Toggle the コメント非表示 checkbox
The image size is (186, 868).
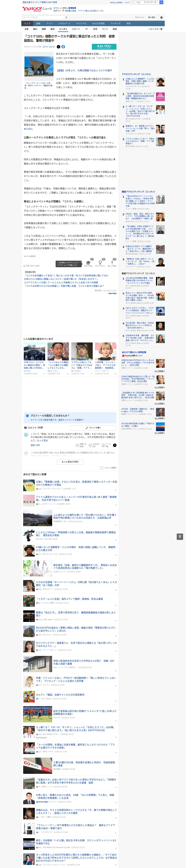click(x=102, y=468)
